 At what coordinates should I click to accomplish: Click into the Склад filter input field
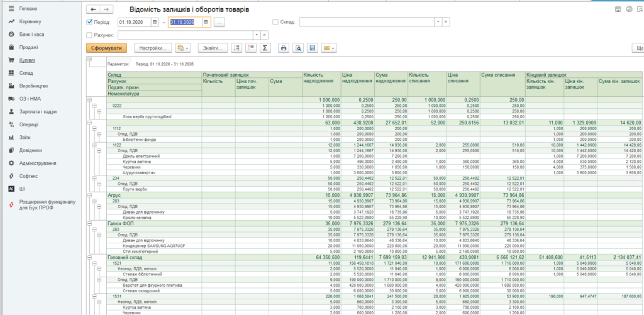point(367,22)
